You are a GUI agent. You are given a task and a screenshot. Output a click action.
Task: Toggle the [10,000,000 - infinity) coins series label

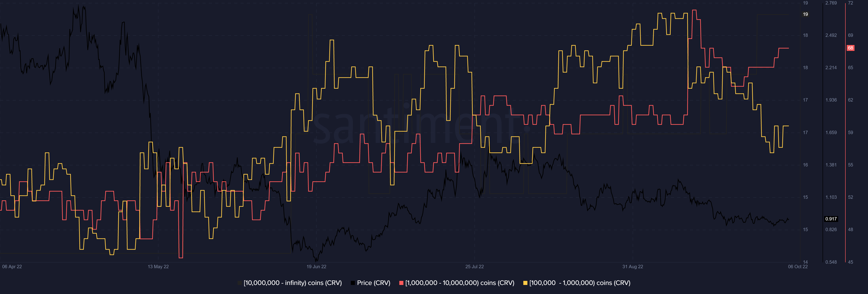(292, 283)
